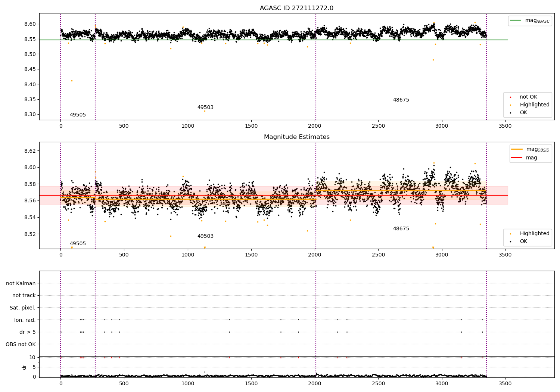This screenshot has height=392, width=560.
Task: Click the 'not track' row label
Action: click(24, 296)
